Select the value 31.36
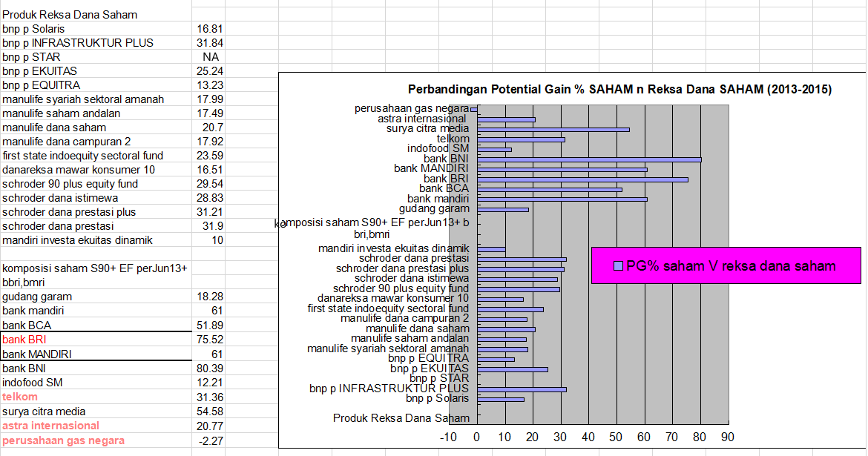Viewport: 868px width, 456px height. point(208,397)
